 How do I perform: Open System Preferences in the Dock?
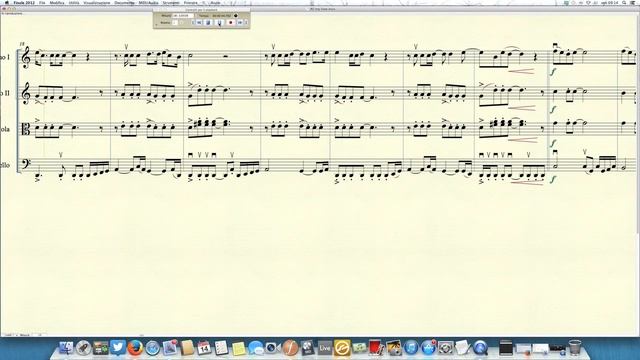(445, 348)
